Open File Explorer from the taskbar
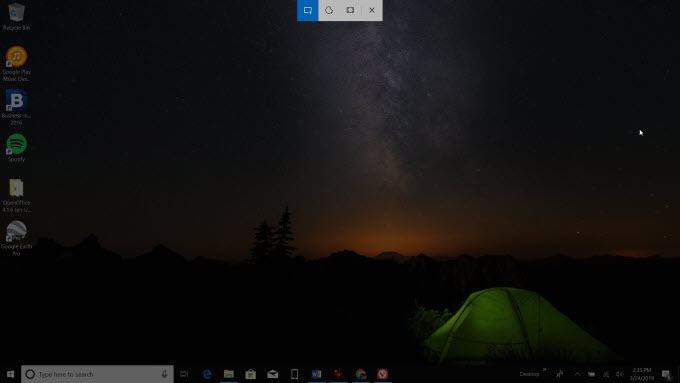The height and width of the screenshot is (383, 680). pyautogui.click(x=229, y=374)
